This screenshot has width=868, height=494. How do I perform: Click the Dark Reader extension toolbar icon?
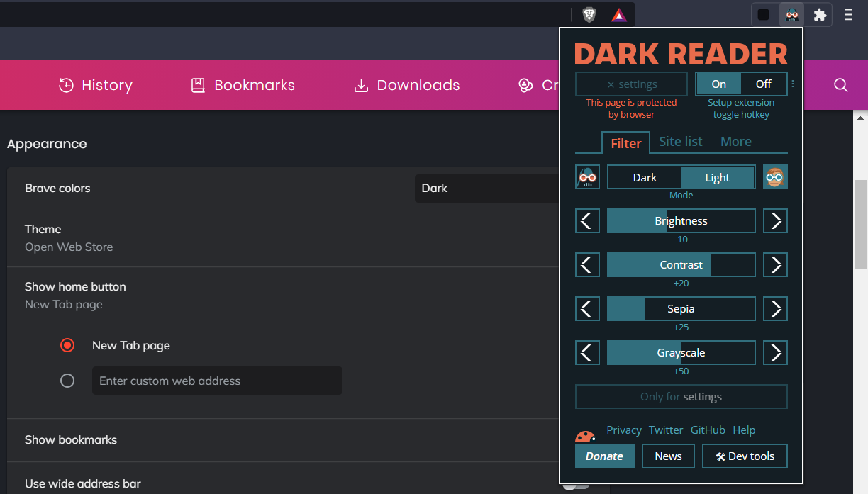pyautogui.click(x=792, y=14)
